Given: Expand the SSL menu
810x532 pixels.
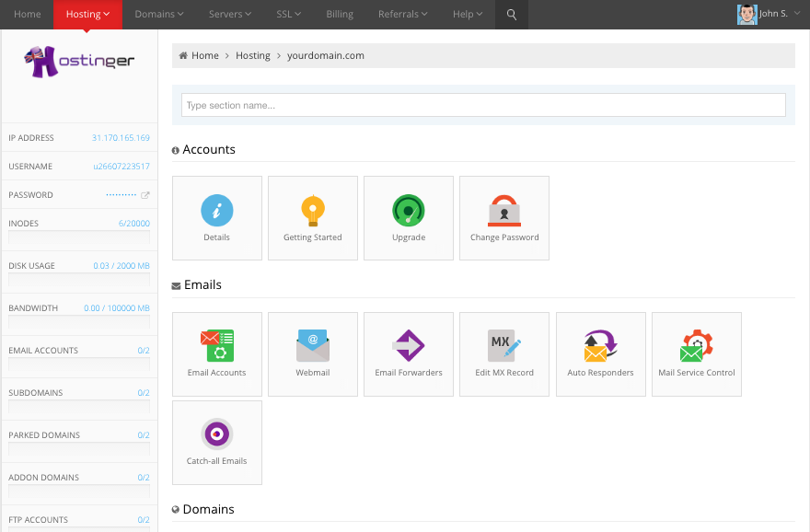Looking at the screenshot, I should (x=288, y=15).
